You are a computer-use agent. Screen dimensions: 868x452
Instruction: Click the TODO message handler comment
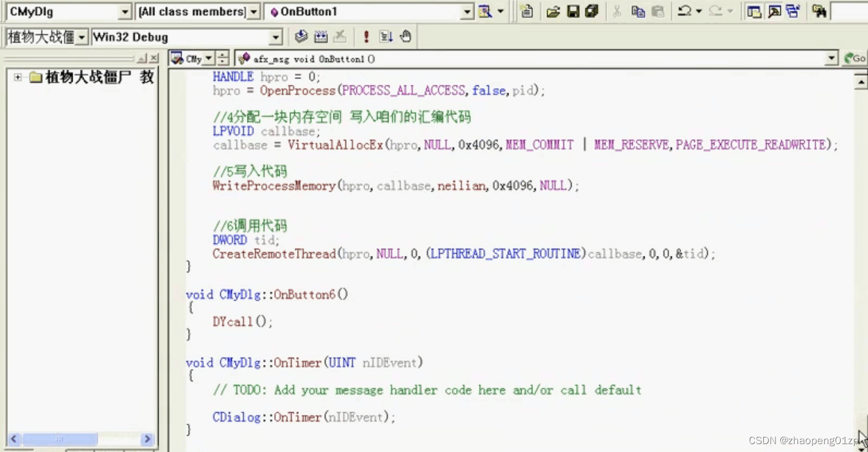tap(427, 390)
